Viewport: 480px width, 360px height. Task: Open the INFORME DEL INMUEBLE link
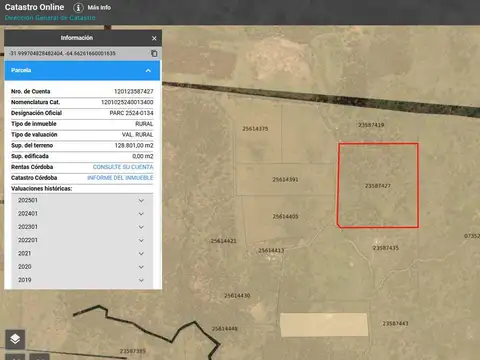coord(120,178)
